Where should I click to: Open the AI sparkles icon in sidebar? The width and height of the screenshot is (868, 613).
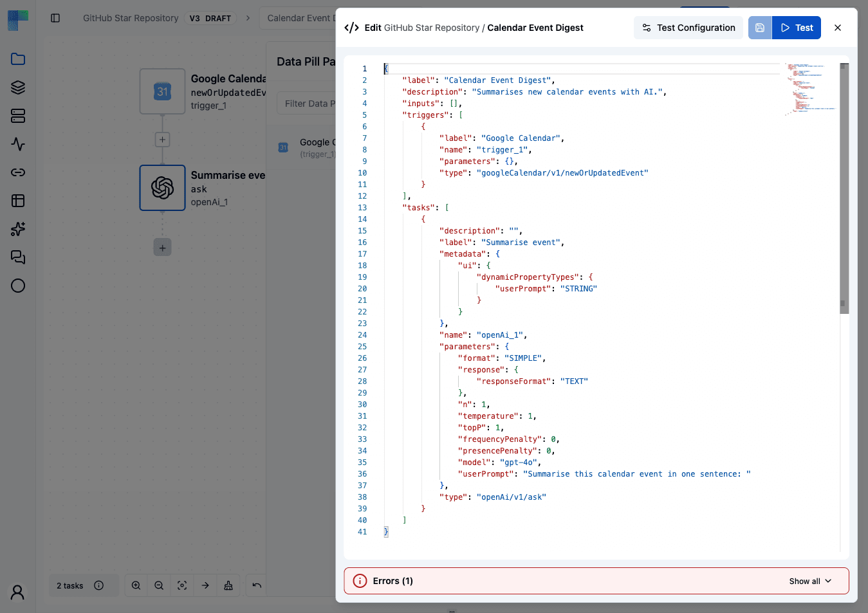coord(18,229)
